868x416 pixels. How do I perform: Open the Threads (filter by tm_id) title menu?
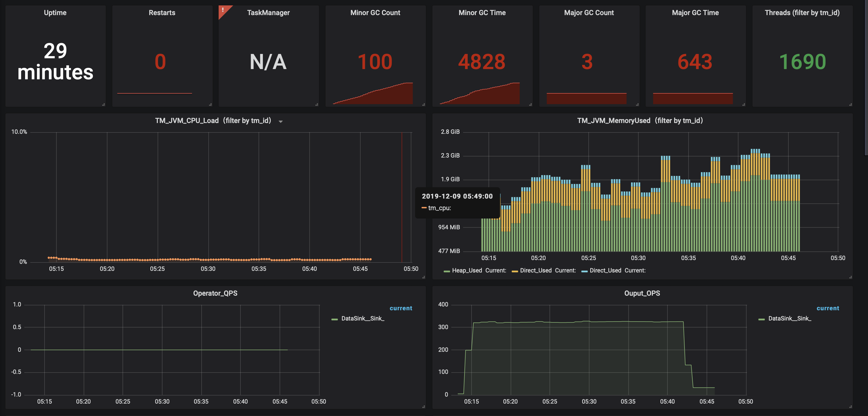coord(802,13)
